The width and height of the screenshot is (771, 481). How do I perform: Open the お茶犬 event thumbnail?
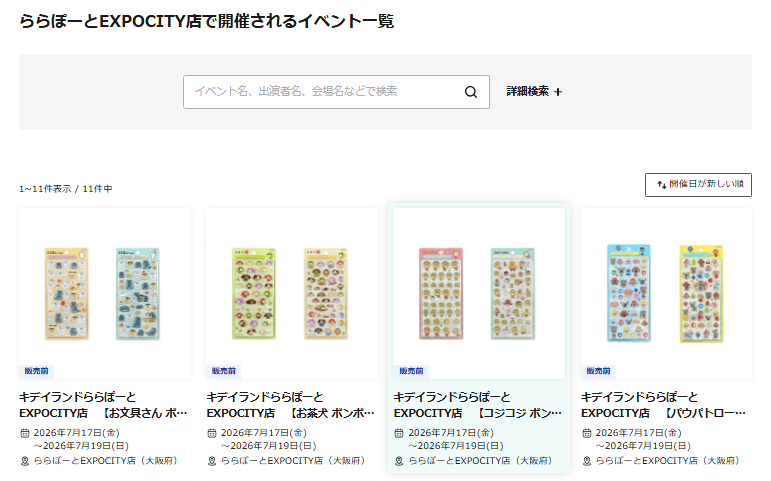click(x=292, y=294)
